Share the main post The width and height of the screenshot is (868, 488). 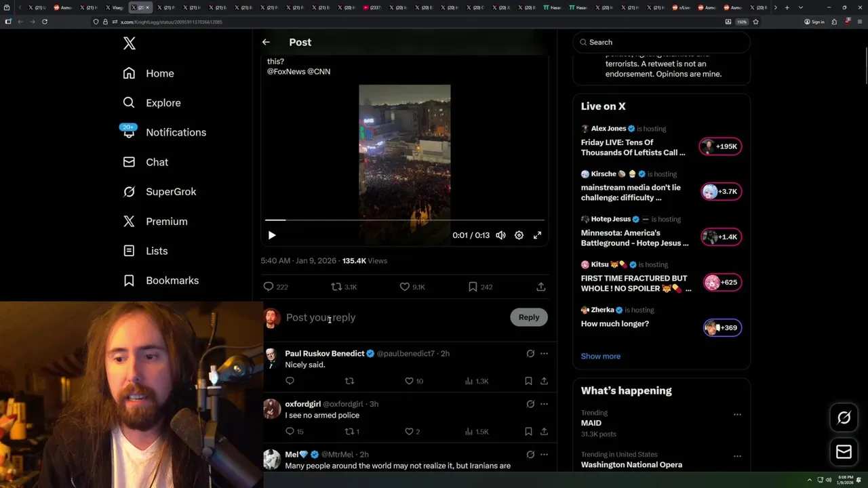click(541, 287)
